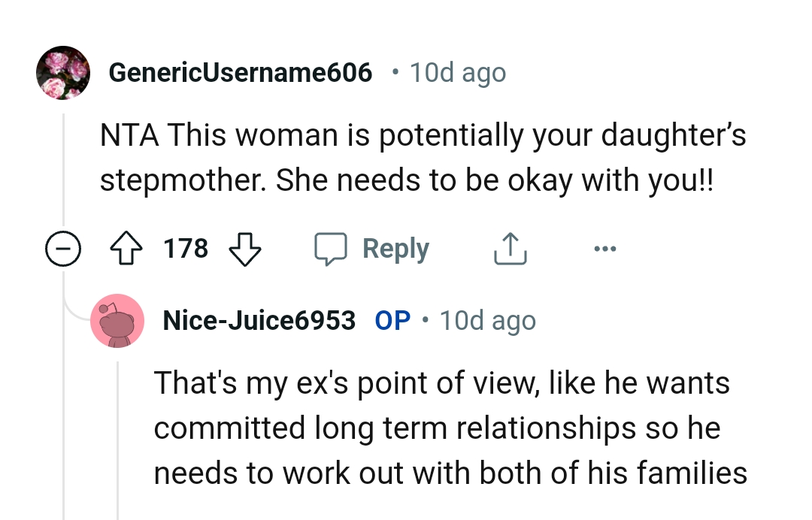Open more options from the overflow menu
The image size is (812, 520).
click(x=606, y=248)
